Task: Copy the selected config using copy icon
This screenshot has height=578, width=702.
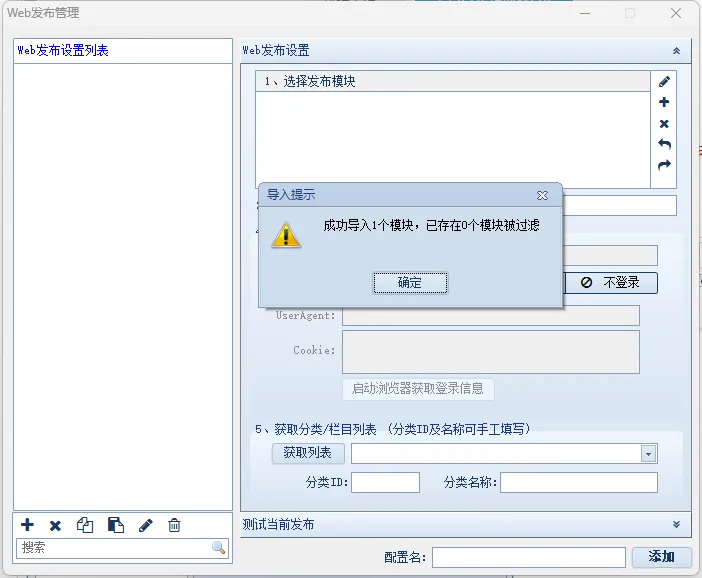Action: click(85, 525)
